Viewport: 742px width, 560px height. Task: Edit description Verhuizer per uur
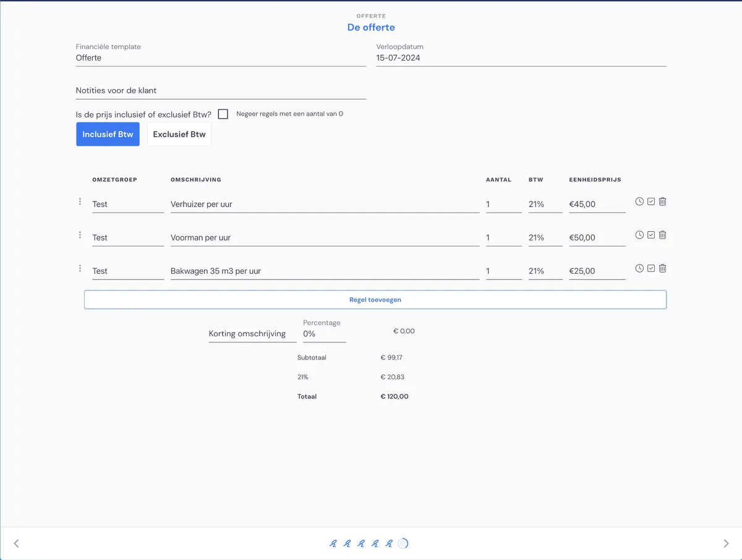pyautogui.click(x=325, y=205)
